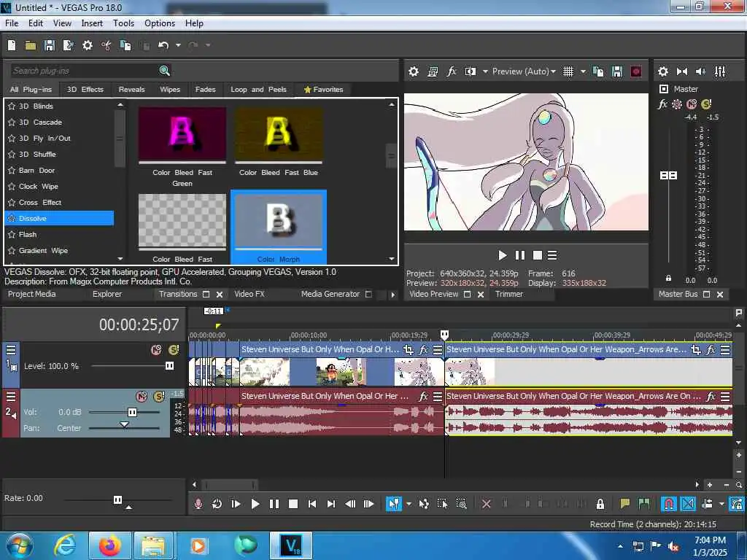
Task: Open the Options menu
Action: (160, 23)
